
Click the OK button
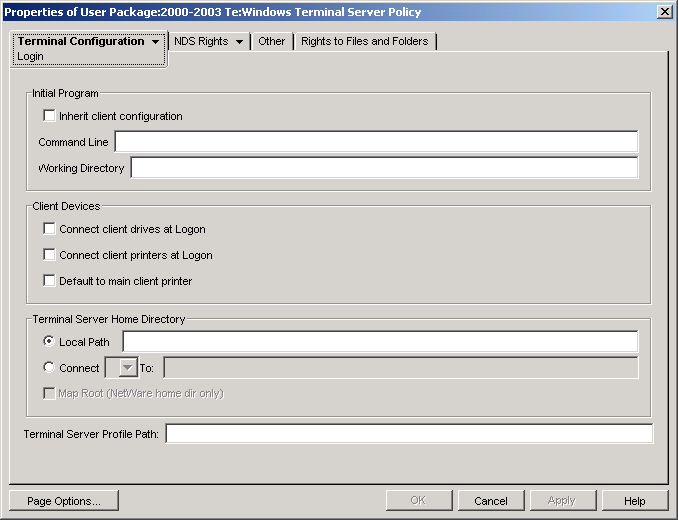pos(419,501)
